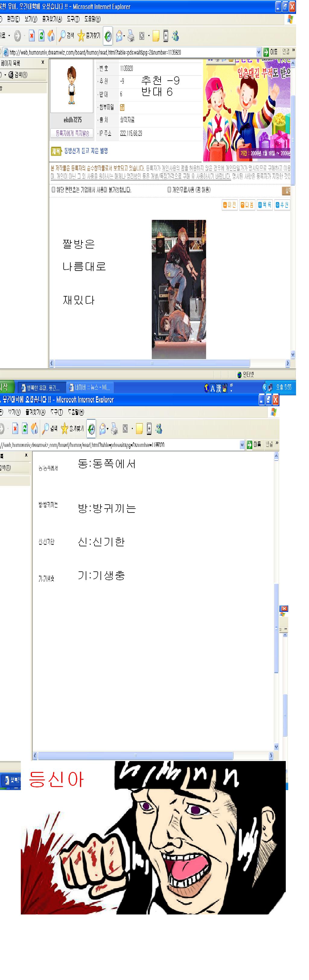
Task: Click the History icon in the lower browser window
Action: click(x=91, y=429)
